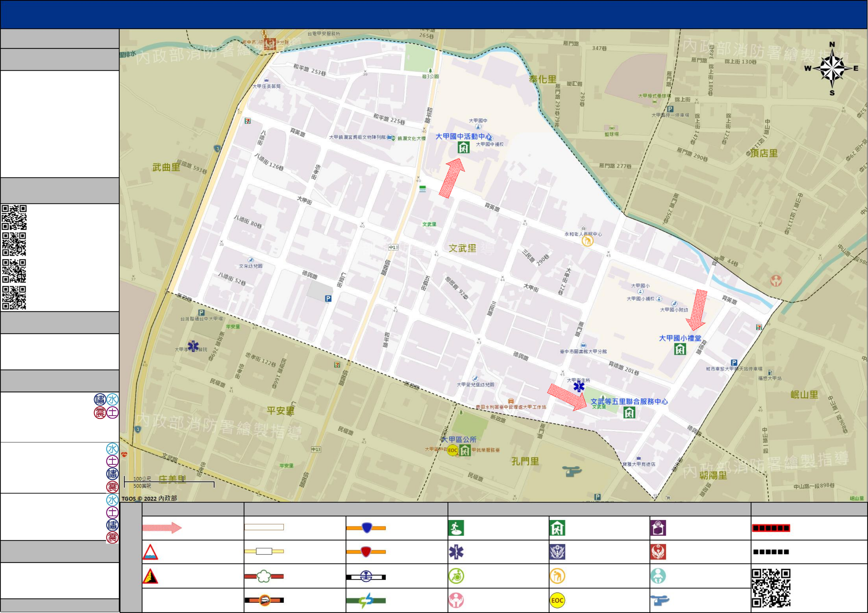
Task: Click the red shield road symbol in the legend
Action: (x=366, y=552)
